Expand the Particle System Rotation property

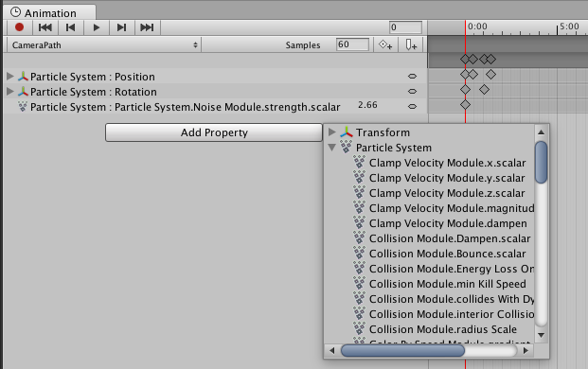click(10, 92)
